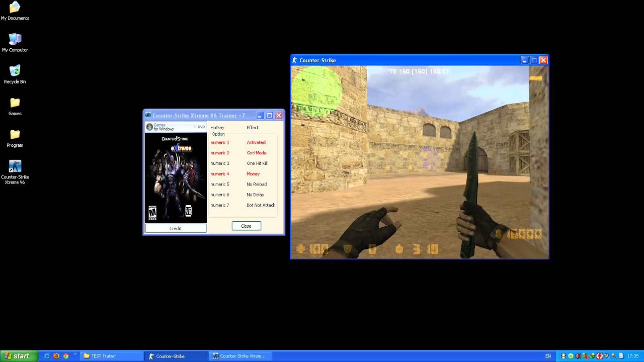This screenshot has height=362, width=644.
Task: Click the trainer cover art image
Action: click(x=176, y=177)
